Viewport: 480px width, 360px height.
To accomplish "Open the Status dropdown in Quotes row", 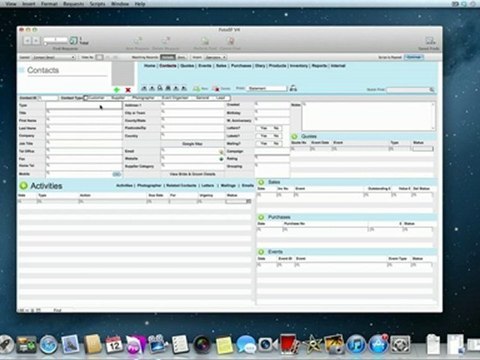I will [x=423, y=149].
